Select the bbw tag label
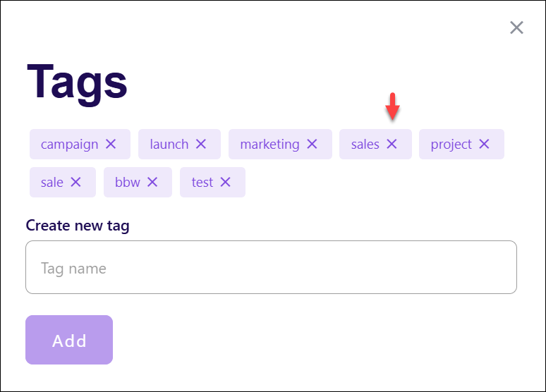Viewport: 546px width, 392px height. (x=128, y=182)
